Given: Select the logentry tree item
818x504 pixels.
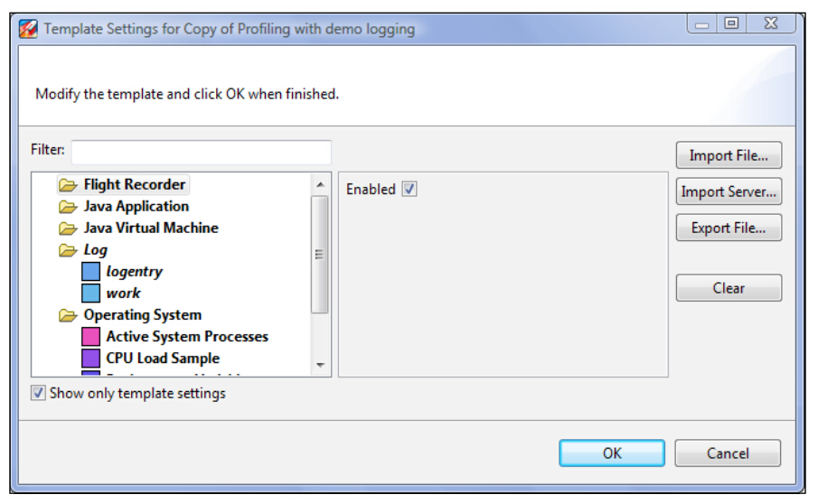Looking at the screenshot, I should [x=134, y=272].
